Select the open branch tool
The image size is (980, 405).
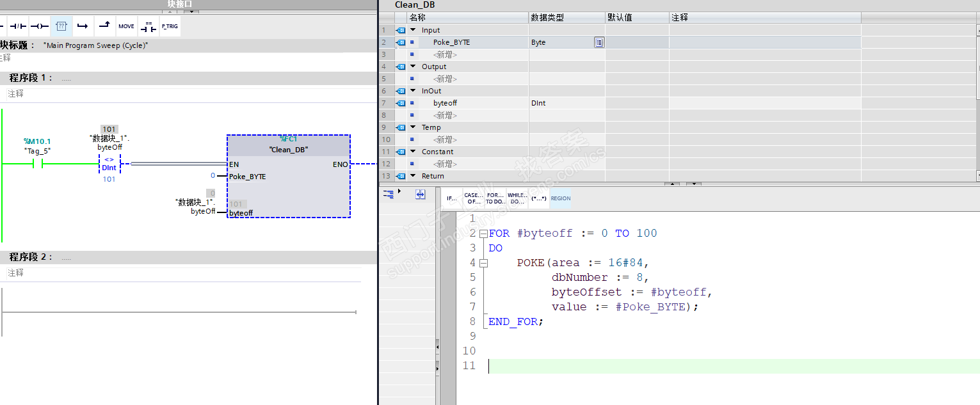(x=83, y=26)
